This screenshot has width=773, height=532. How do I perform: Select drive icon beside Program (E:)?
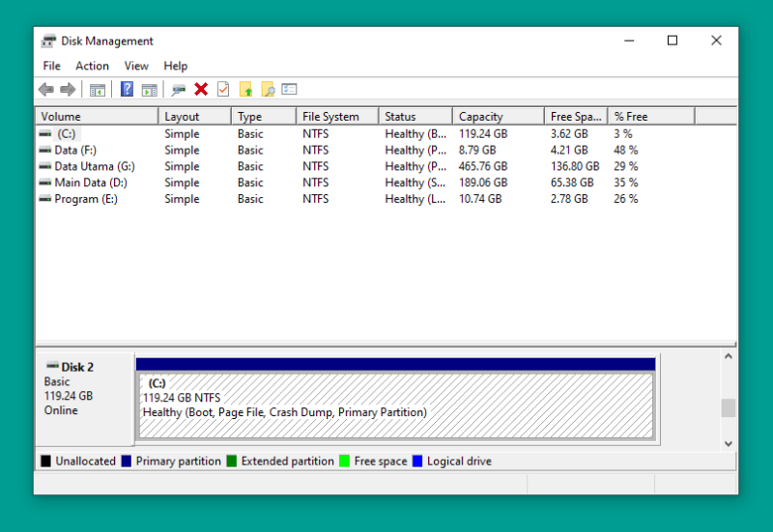45,199
